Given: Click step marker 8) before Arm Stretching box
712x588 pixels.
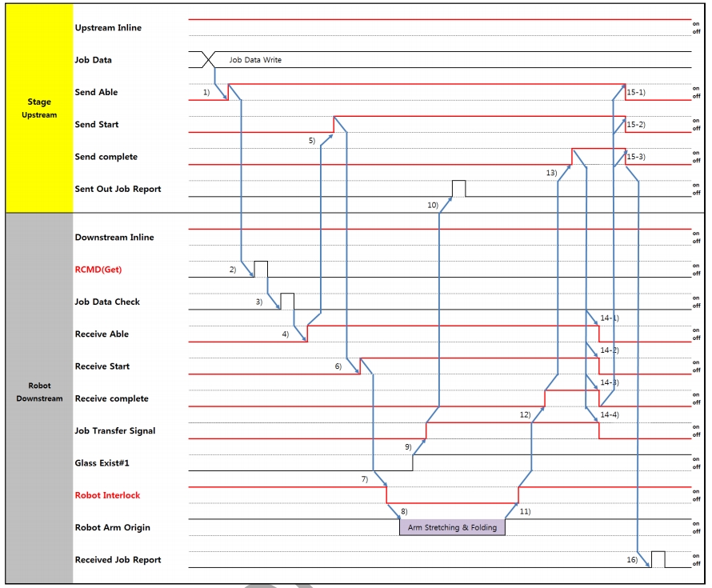Looking at the screenshot, I should 404,510.
